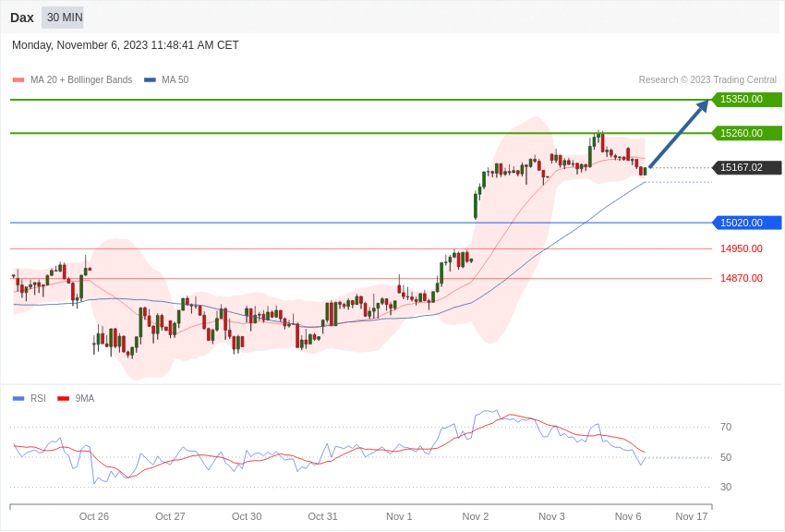Screen dimensions: 785x532
Task: Click the MA 20 + Bollinger Bands legend swatch
Action: tap(18, 80)
